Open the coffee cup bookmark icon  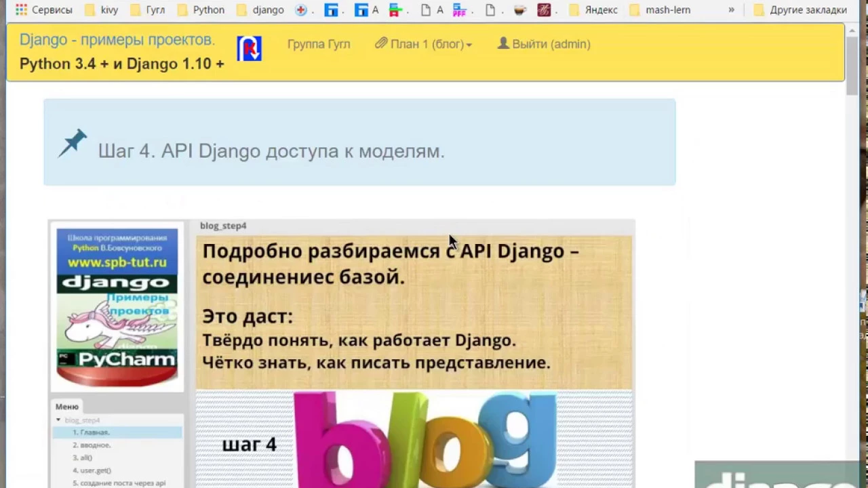(520, 10)
